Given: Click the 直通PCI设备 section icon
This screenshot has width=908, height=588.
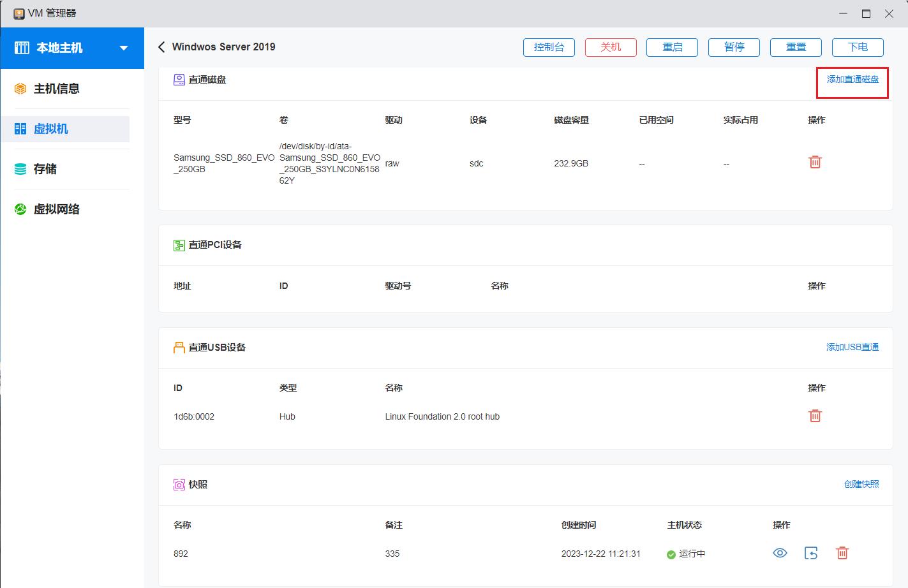Looking at the screenshot, I should (x=179, y=245).
